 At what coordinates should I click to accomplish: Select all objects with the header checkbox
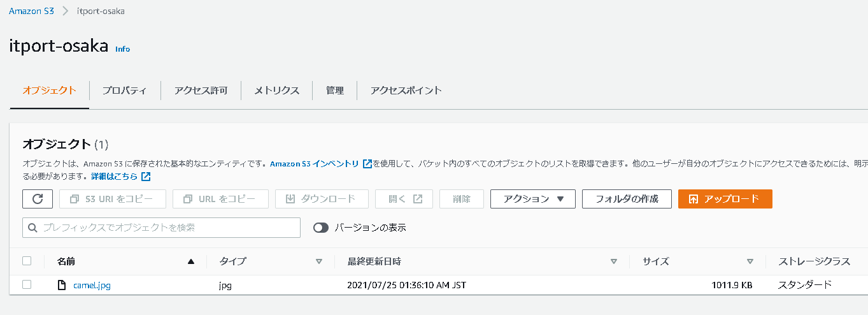27,261
